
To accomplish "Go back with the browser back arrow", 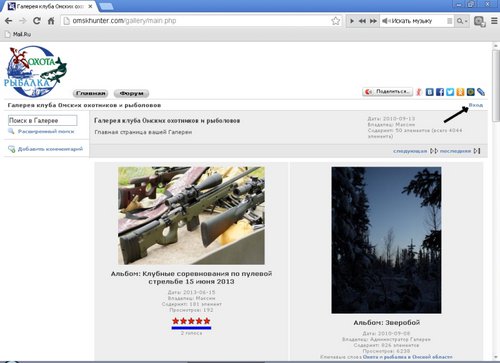I will [9, 21].
